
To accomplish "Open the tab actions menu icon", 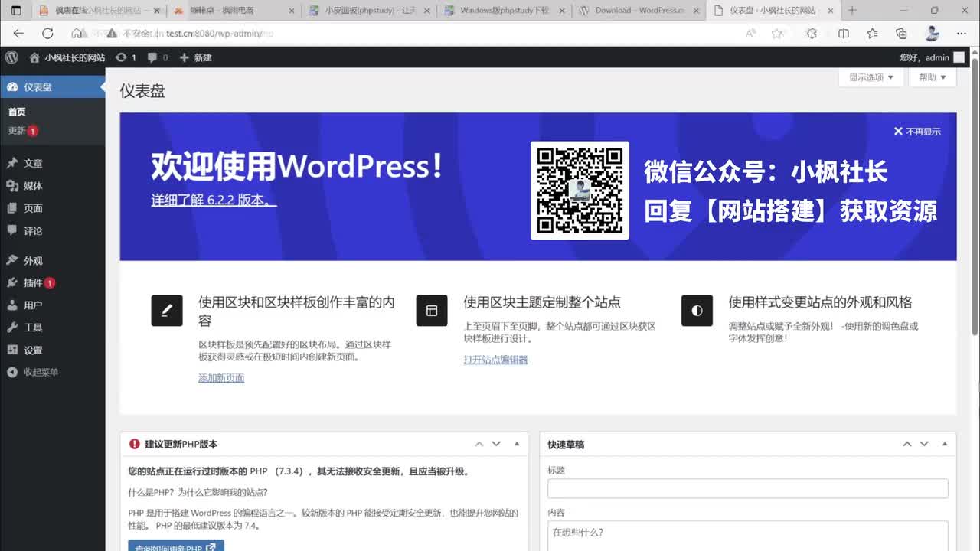I will pyautogui.click(x=16, y=11).
